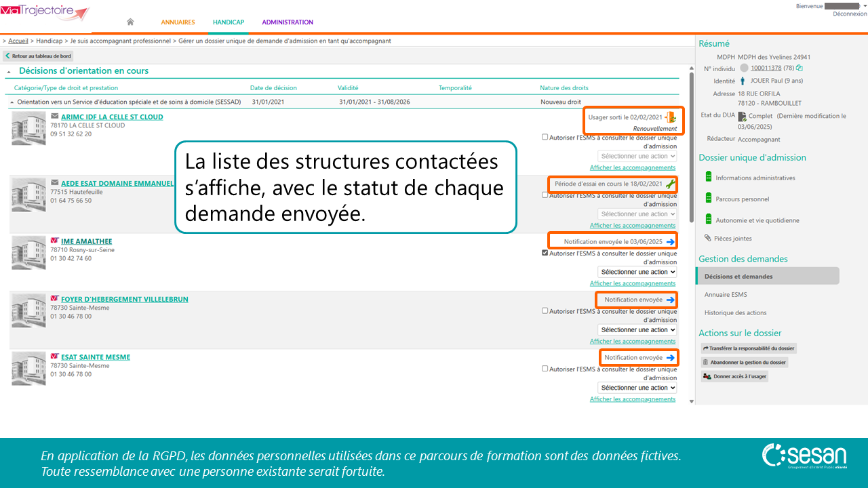Screen dimensions: 868x488
Task: Open Sélectionner une action dropdown for FOYER D'HEBERGEMENT VILLELEBRUN
Action: [x=637, y=330]
